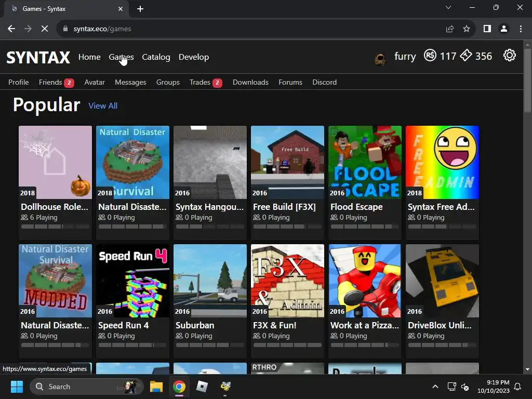Open a new browser tab

point(140,9)
